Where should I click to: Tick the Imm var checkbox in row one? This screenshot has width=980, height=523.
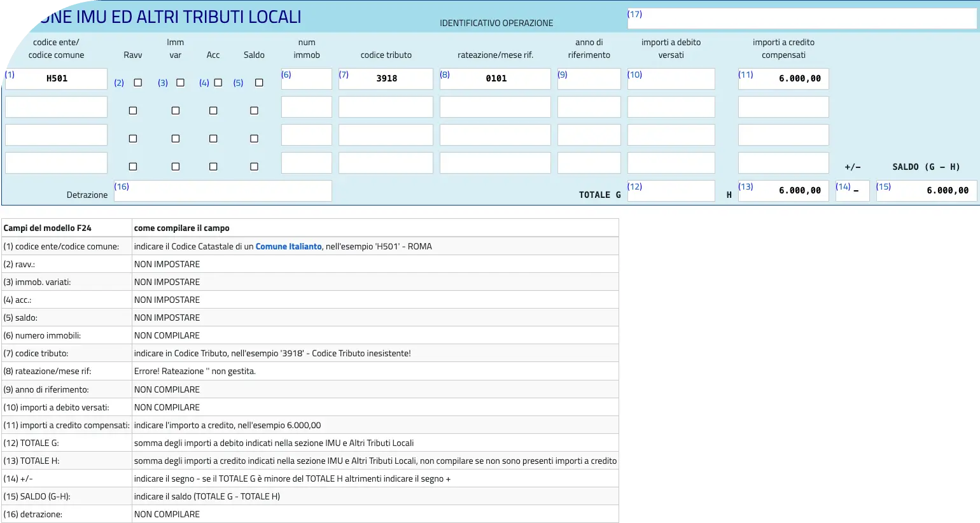point(180,83)
